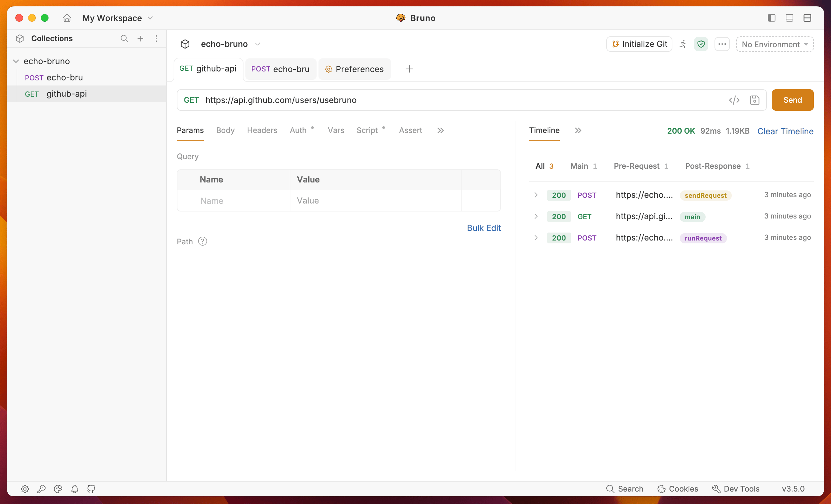Open the GitHub icon in status bar
The width and height of the screenshot is (831, 504).
[x=91, y=489]
